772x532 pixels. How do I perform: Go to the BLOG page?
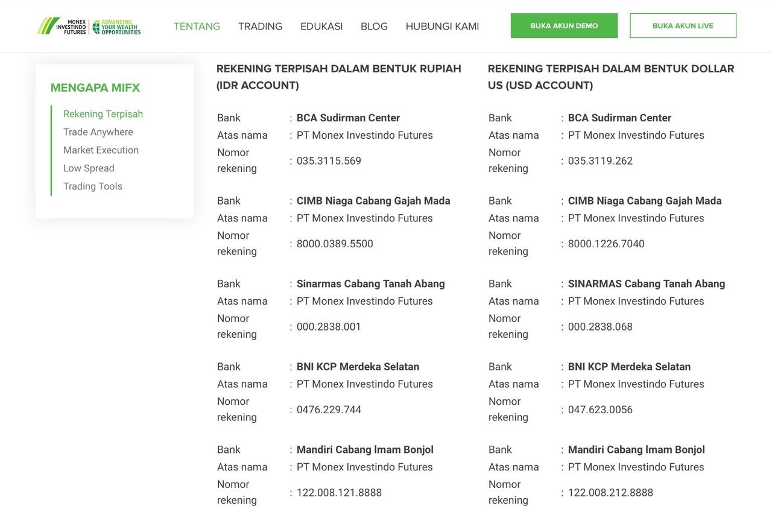[374, 27]
